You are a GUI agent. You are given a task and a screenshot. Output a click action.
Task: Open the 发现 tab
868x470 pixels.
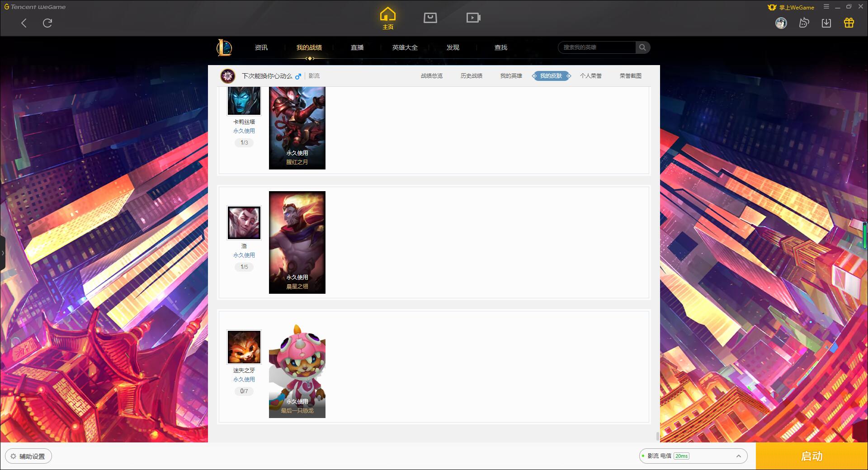[x=453, y=47]
